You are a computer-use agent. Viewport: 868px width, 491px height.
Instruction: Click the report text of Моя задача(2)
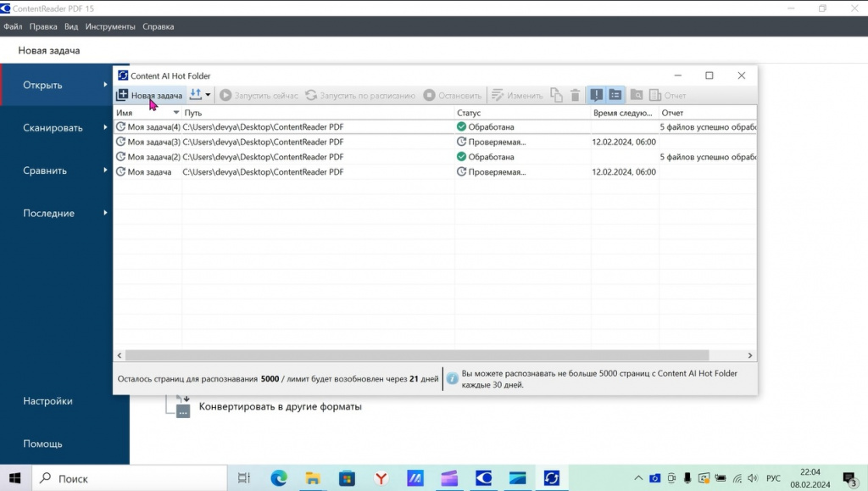708,157
